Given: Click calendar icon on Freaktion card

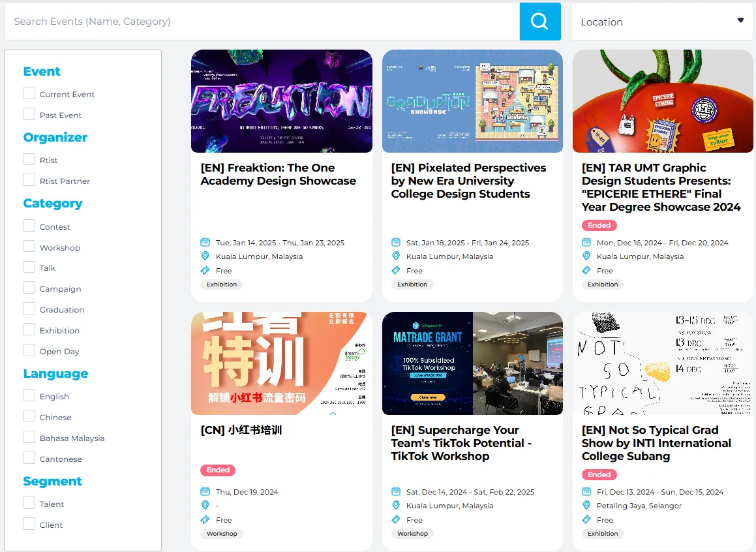Looking at the screenshot, I should [205, 242].
